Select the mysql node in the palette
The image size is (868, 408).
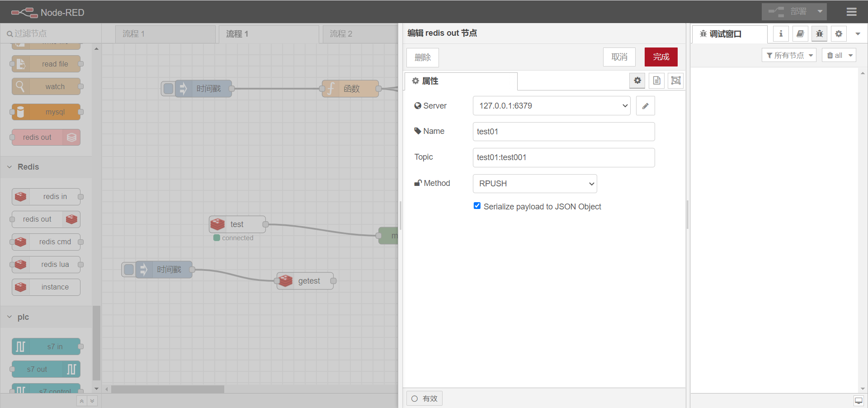pyautogui.click(x=46, y=112)
